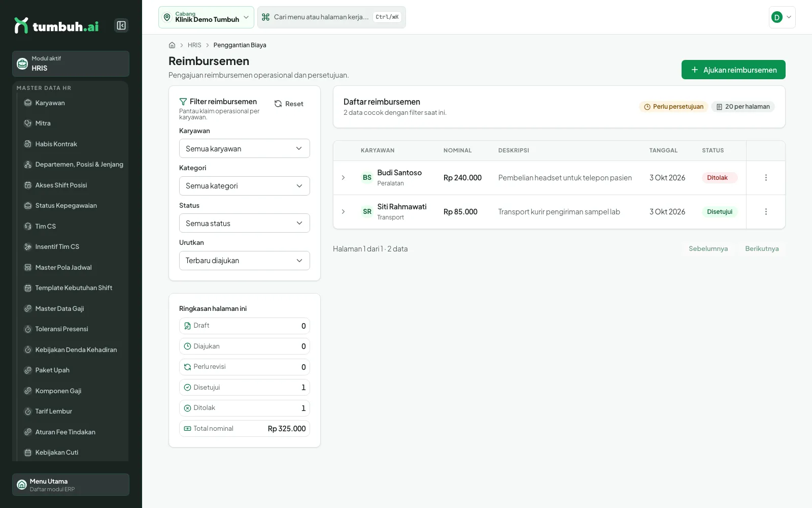Screen dimensions: 812x508
Task: Open row actions for Budi Santoso
Action: point(766,178)
